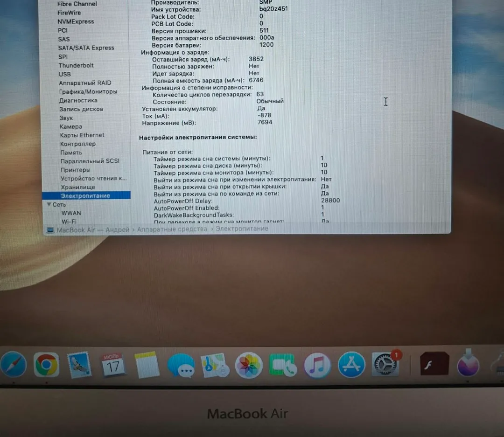Open Safari from the dock
504x437 pixels.
(13, 364)
